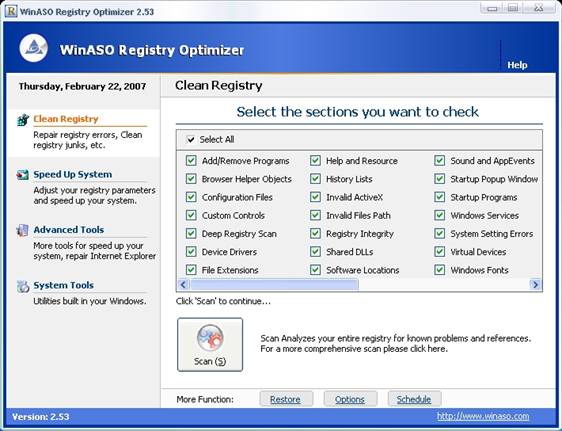
Task: Visit the www.winaso.com link
Action: [483, 416]
